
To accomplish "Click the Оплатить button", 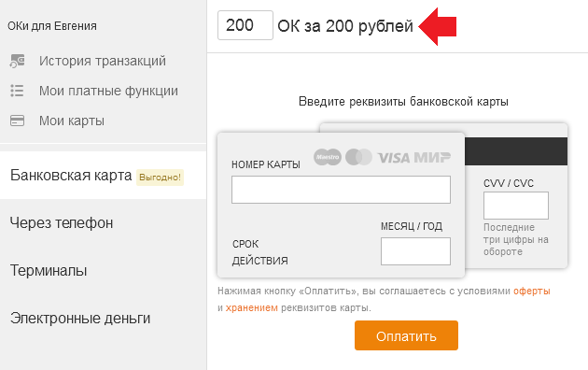I will click(x=406, y=335).
